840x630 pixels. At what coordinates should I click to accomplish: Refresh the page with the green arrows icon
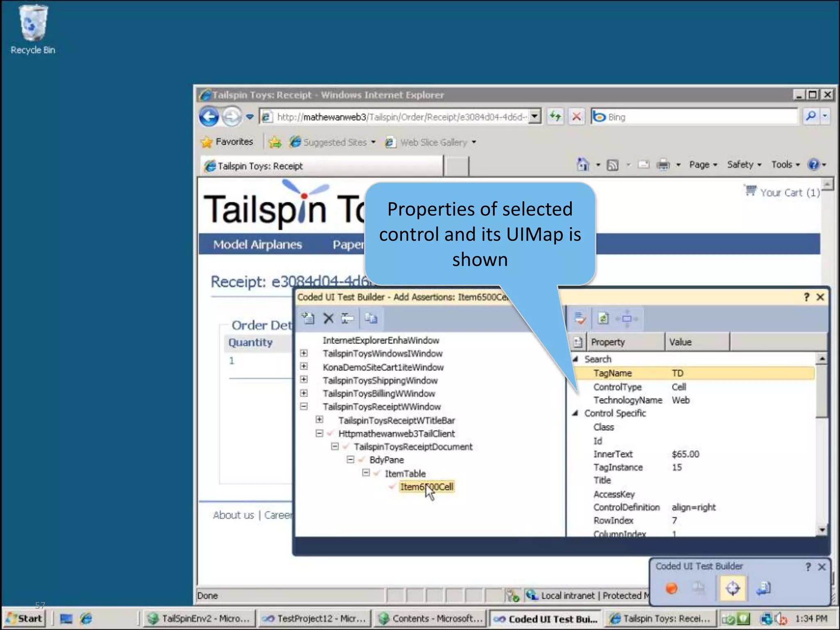tap(556, 117)
